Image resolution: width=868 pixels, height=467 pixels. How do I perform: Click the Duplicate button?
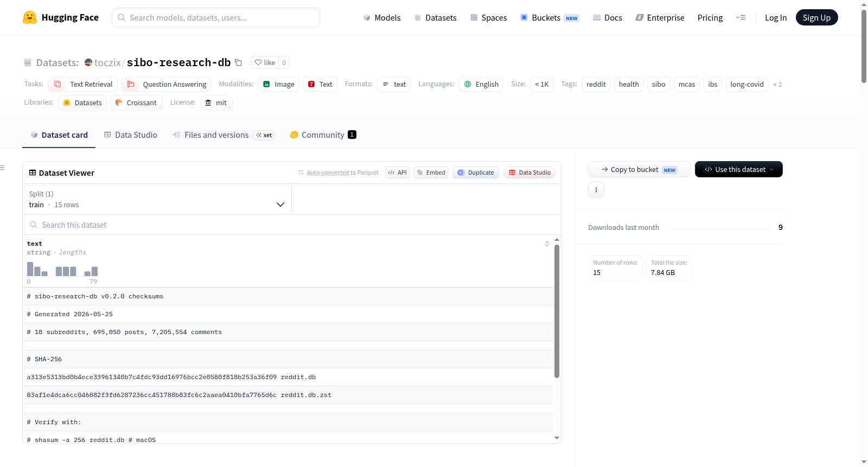click(476, 172)
